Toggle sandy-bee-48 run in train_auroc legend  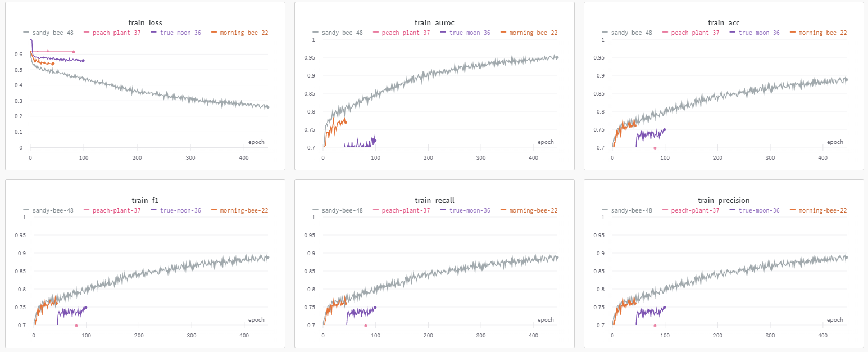coord(316,32)
